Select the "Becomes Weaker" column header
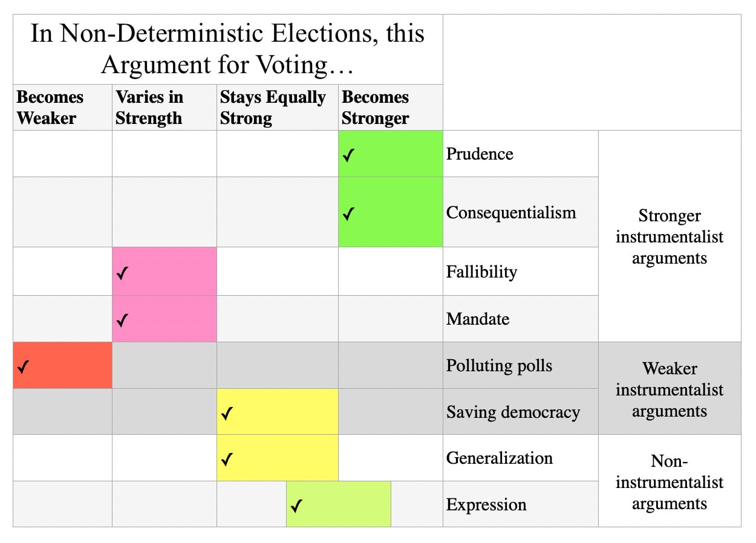 pos(50,108)
